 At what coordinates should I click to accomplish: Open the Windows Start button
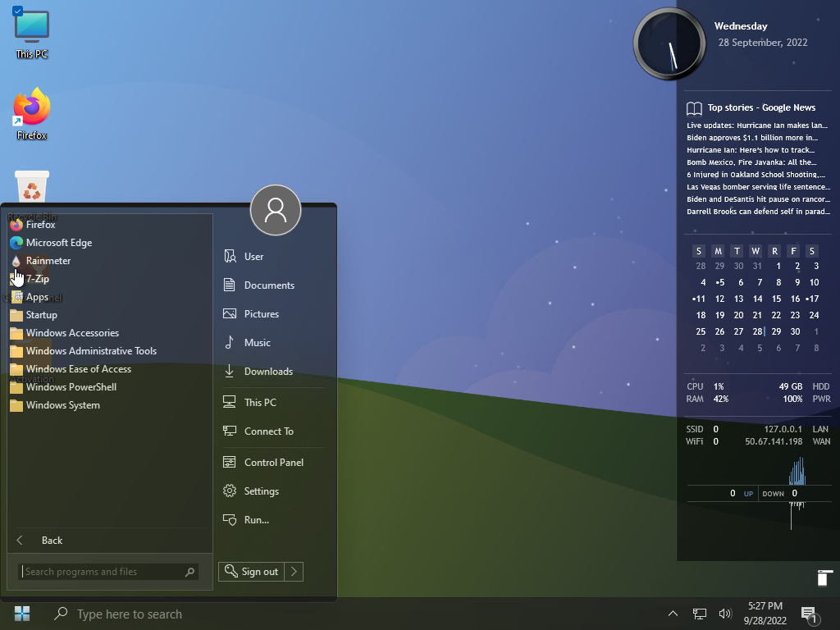(x=22, y=614)
